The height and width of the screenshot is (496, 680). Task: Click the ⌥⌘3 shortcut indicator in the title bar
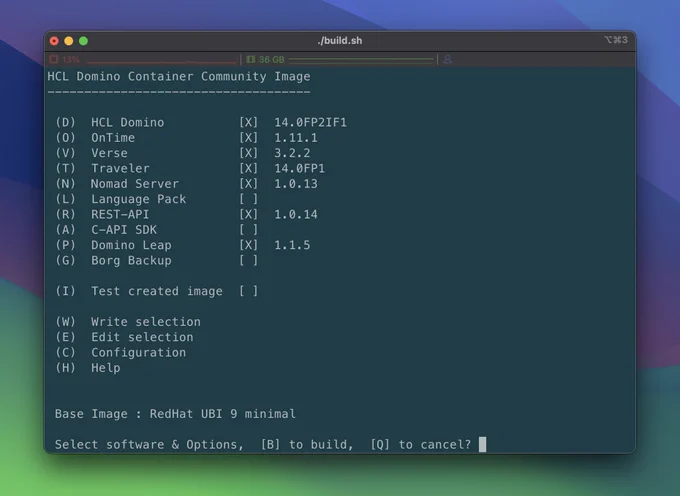(616, 40)
